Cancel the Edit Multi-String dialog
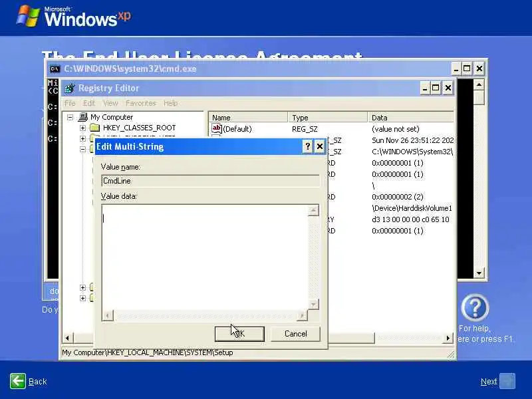This screenshot has width=532, height=399. point(295,334)
